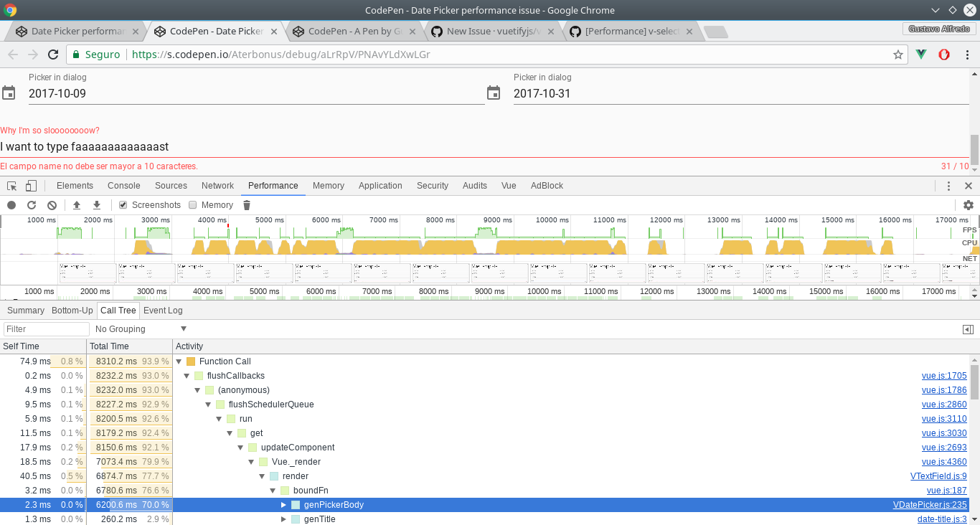Load a saved profile via upload icon
Screen dimensions: 980x525
pos(77,204)
